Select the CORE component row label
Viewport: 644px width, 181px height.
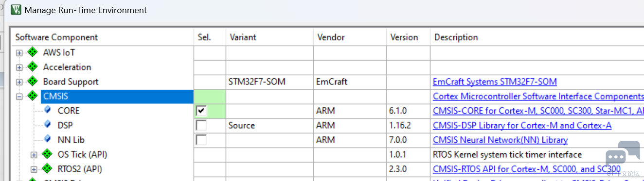(69, 111)
